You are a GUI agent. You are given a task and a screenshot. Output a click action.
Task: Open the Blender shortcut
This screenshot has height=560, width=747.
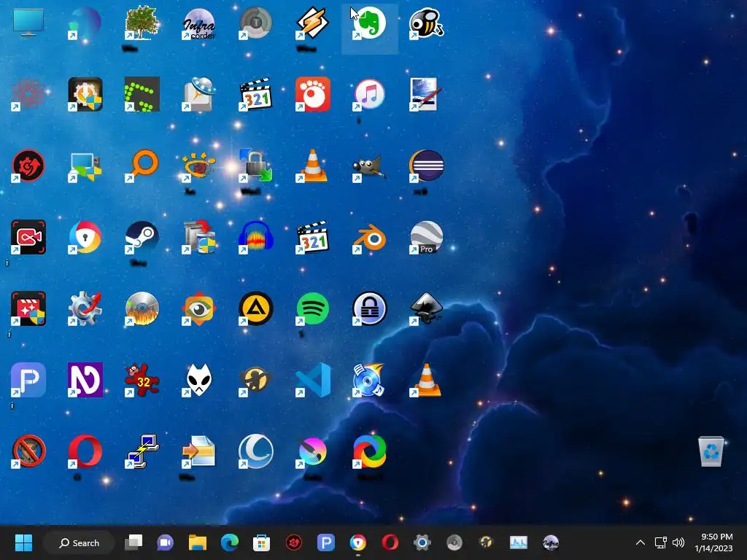pyautogui.click(x=369, y=238)
